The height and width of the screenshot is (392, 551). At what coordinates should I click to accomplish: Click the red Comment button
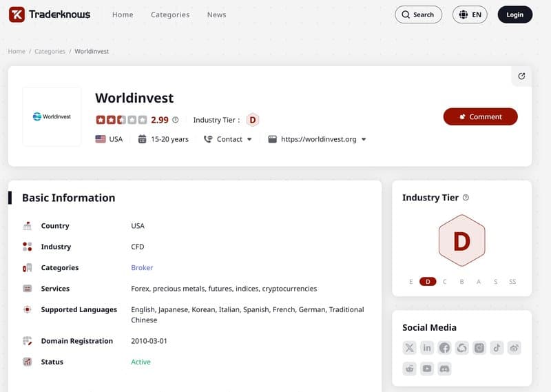click(x=480, y=116)
